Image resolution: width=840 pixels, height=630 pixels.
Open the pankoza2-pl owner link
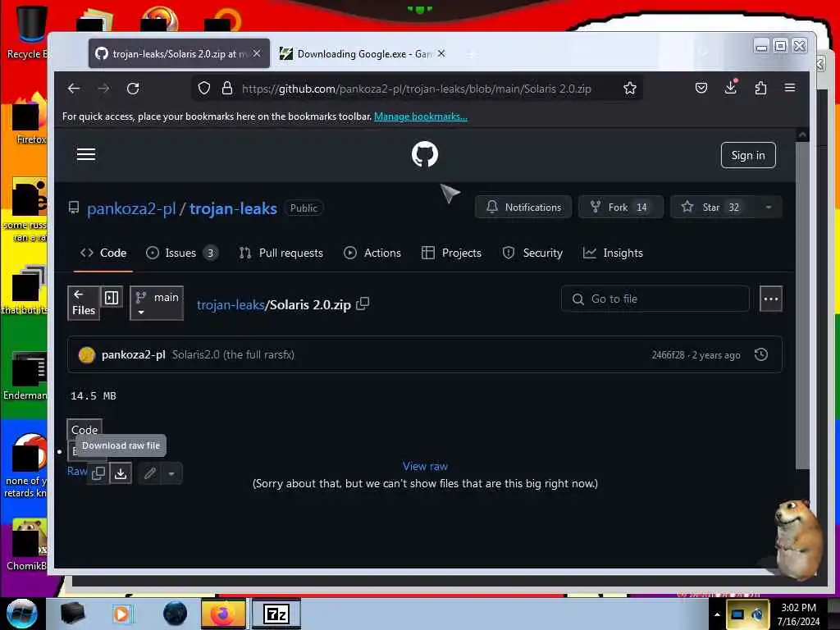[x=131, y=208]
